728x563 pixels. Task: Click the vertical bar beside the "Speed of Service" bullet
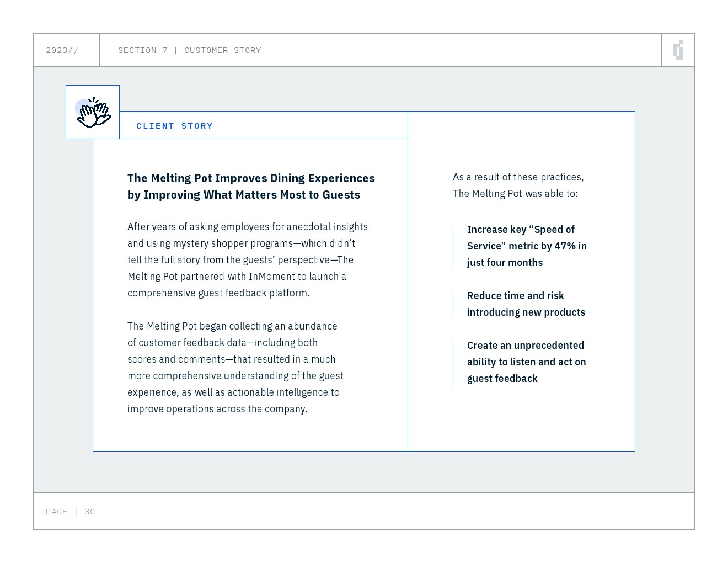[x=453, y=248]
